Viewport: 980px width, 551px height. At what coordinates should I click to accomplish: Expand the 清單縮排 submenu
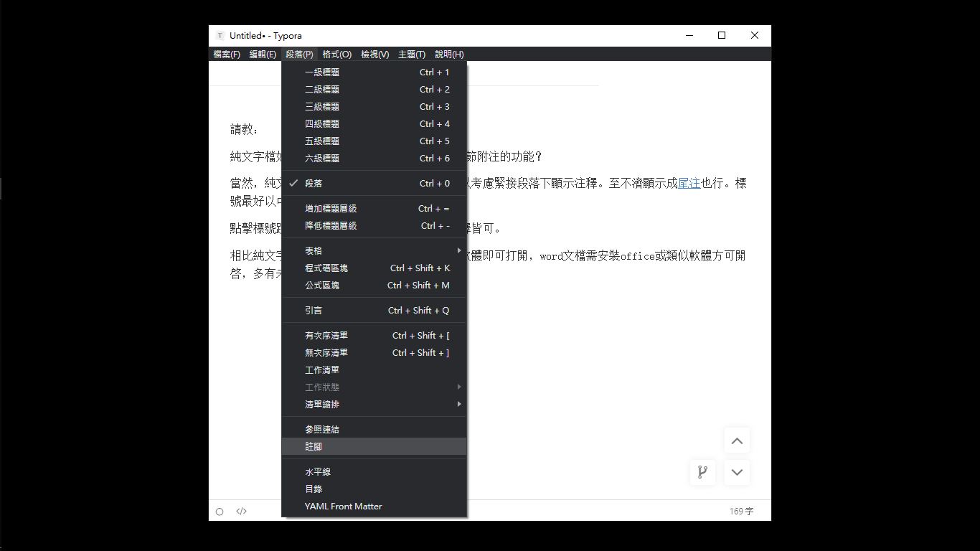coord(374,405)
